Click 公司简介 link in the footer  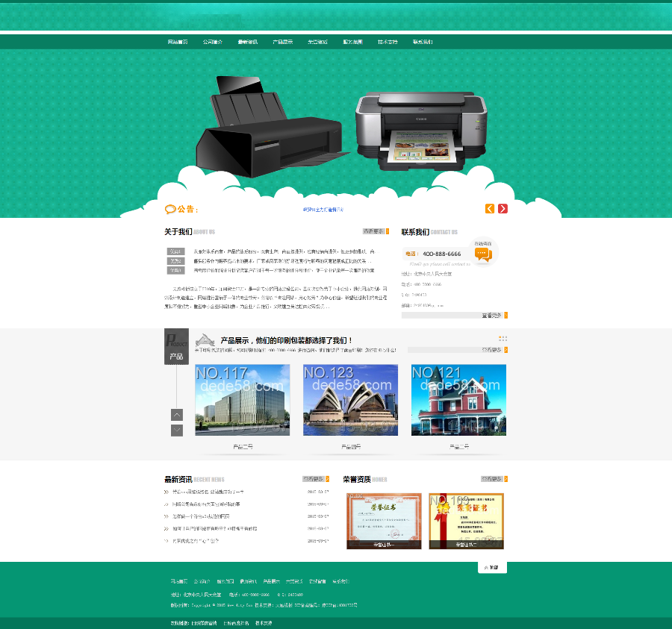(x=202, y=581)
